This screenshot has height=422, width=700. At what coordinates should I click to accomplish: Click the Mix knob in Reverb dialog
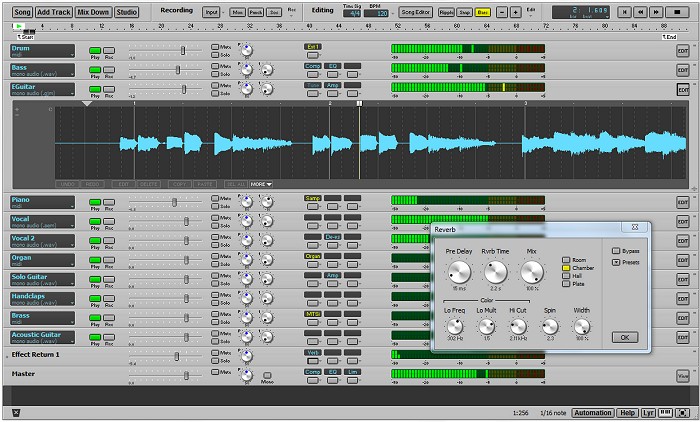point(532,271)
